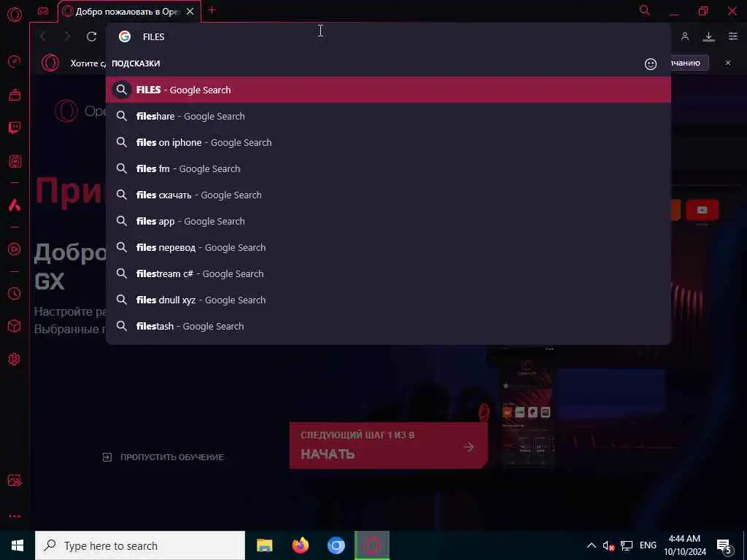
Task: Open Extensions cube sidebar icon
Action: [15, 326]
